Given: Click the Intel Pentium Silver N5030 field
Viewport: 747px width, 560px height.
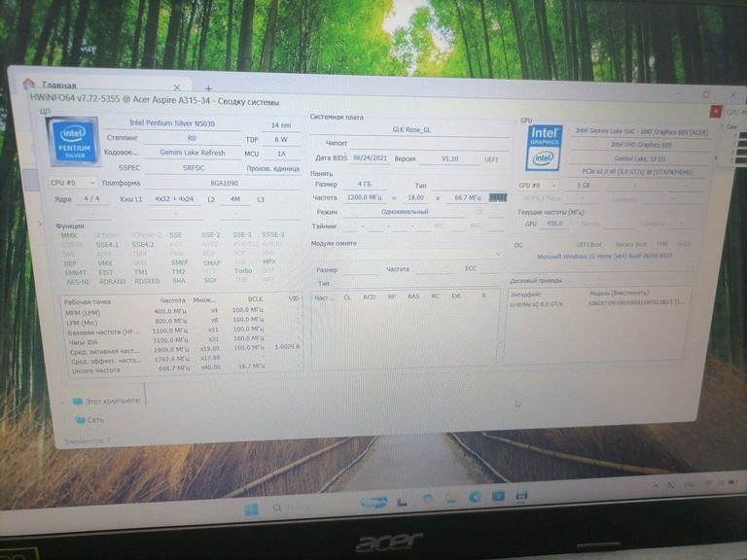Looking at the screenshot, I should point(172,123).
